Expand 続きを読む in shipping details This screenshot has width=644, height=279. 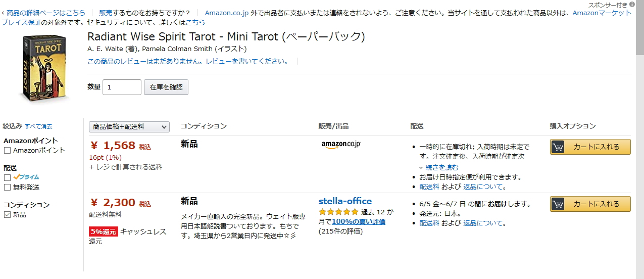coord(441,167)
